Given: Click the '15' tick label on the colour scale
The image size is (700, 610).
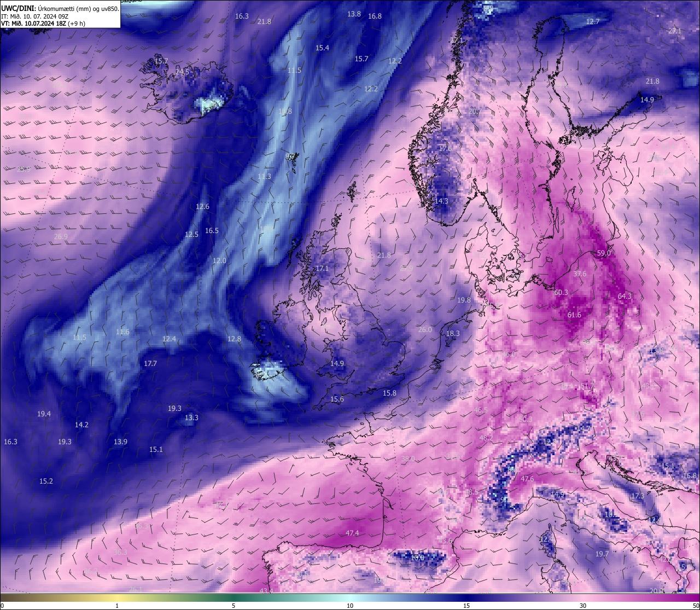Looking at the screenshot, I should point(466,606).
